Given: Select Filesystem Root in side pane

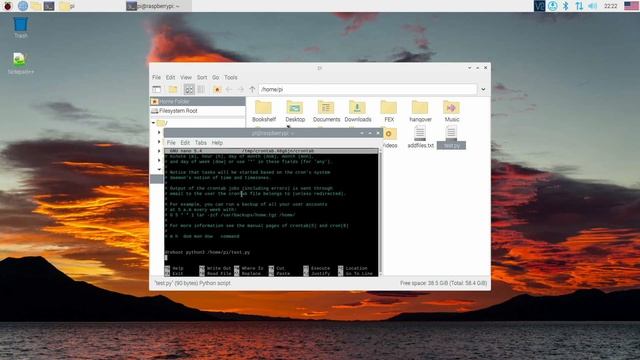Looking at the screenshot, I should (x=198, y=111).
